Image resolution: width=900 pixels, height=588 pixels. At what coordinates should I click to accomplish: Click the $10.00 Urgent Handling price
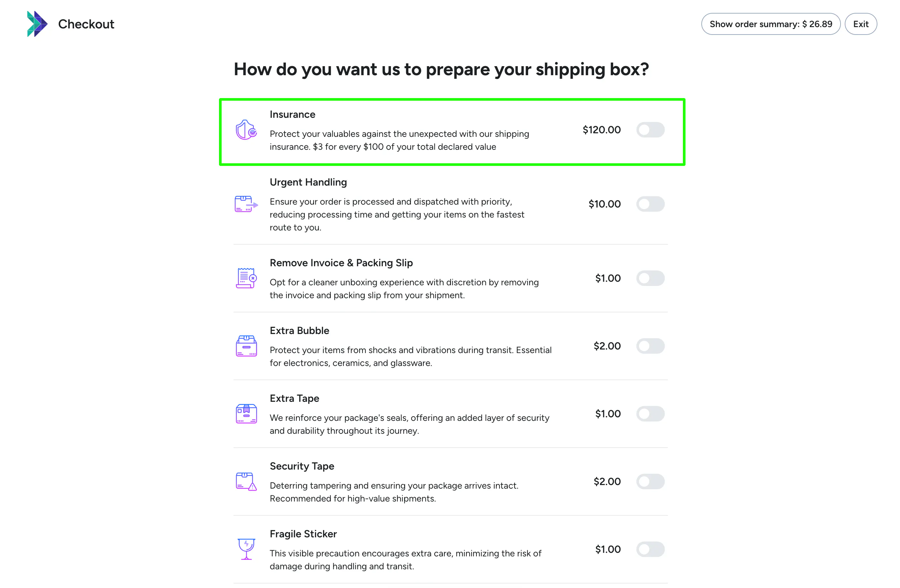(604, 204)
